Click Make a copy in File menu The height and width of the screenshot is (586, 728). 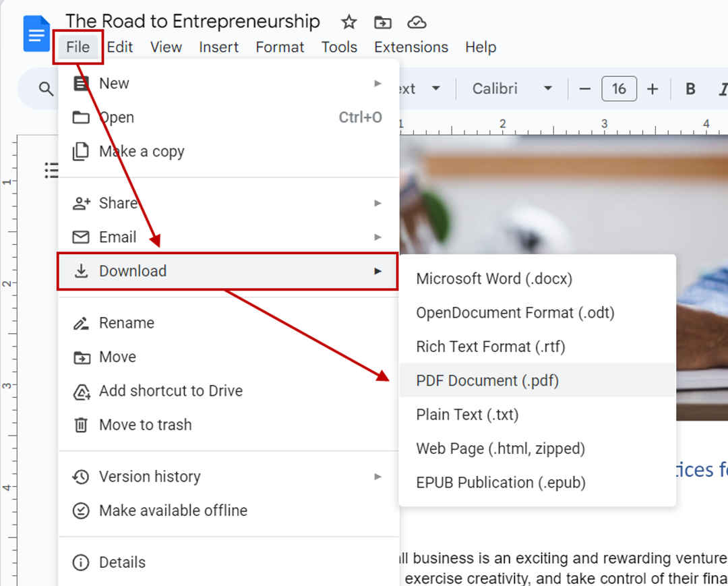pyautogui.click(x=142, y=151)
